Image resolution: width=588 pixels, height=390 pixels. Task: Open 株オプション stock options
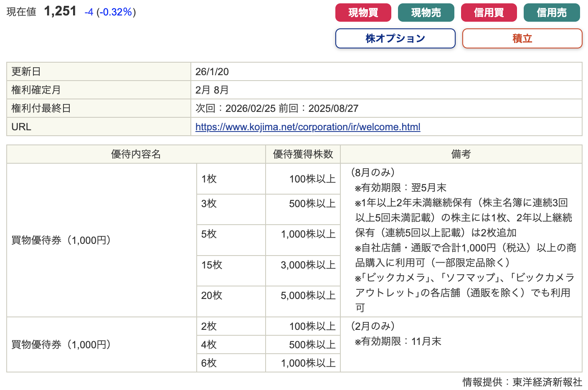pyautogui.click(x=395, y=38)
